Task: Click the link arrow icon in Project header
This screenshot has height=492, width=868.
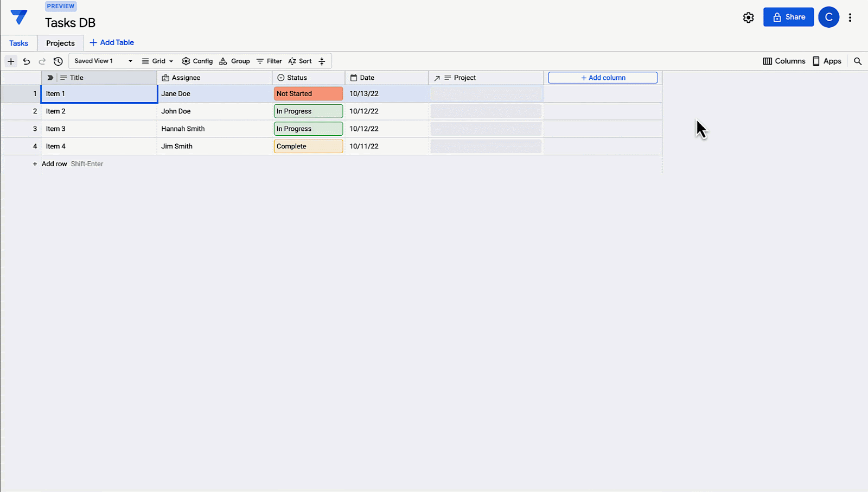Action: (x=437, y=78)
